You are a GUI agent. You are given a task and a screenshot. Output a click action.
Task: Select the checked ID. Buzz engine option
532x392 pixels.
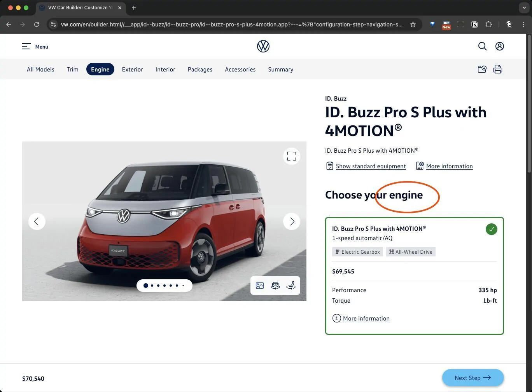[x=415, y=276]
